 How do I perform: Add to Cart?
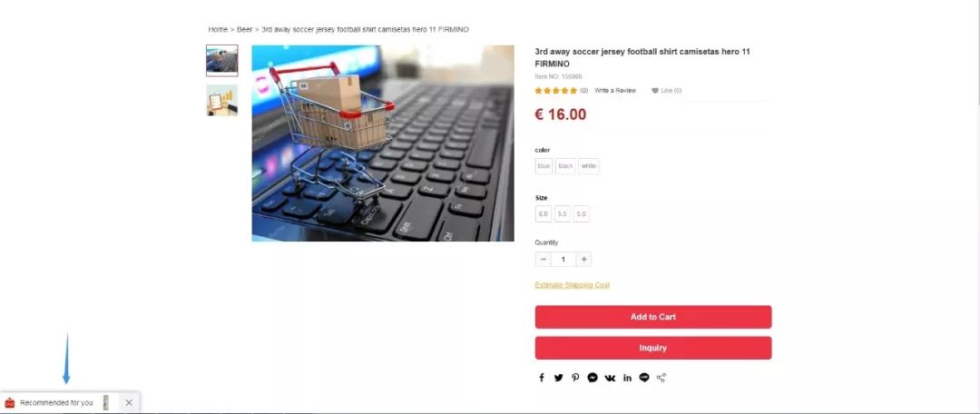pos(653,317)
